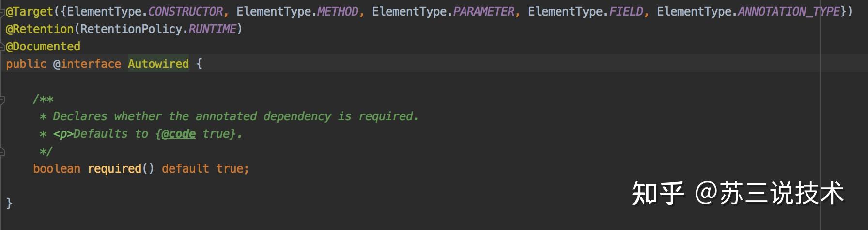The image size is (868, 230).
Task: Click the @Documented annotation text
Action: point(43,47)
